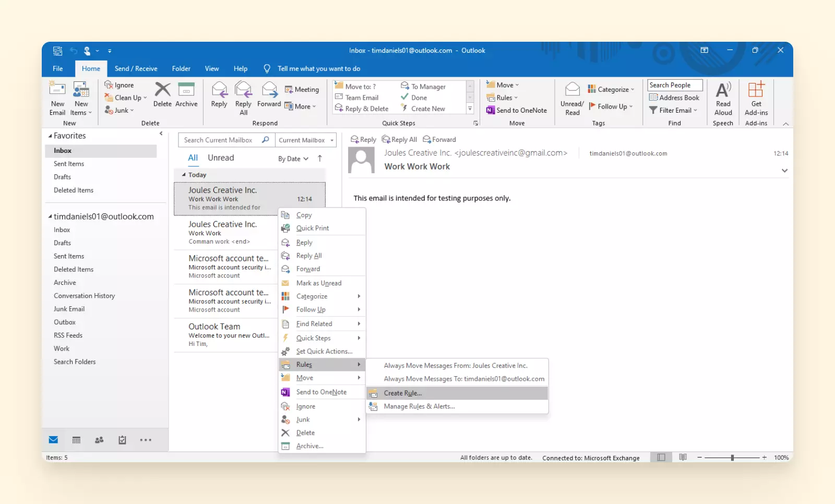The width and height of the screenshot is (835, 504).
Task: Click the New Email ribbon icon
Action: point(57,98)
